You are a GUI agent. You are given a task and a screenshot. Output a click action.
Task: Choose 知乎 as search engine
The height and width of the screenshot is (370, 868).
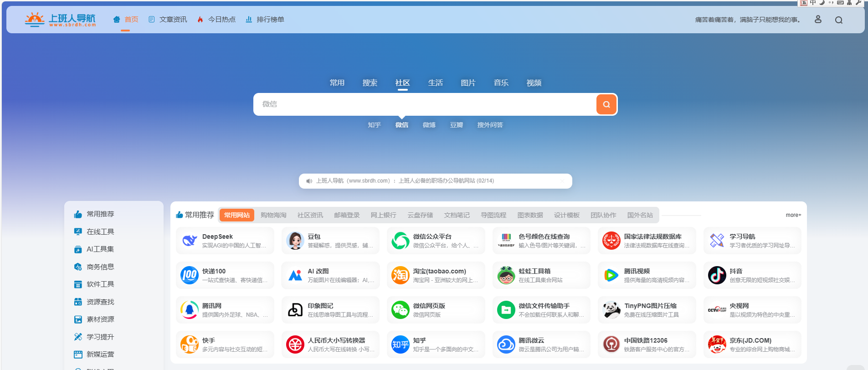point(375,125)
